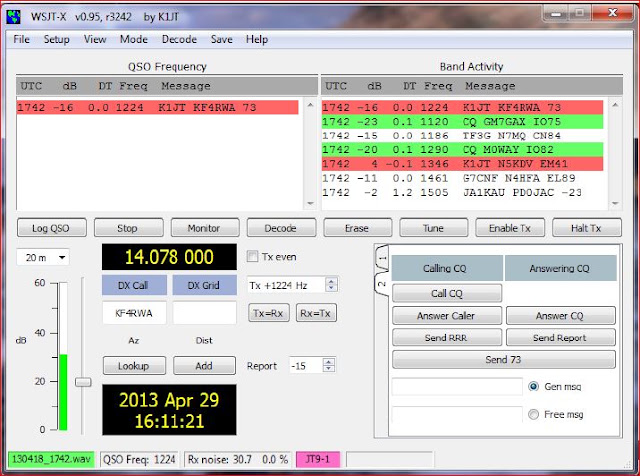The width and height of the screenshot is (640, 476).
Task: Click the Report field showing -15
Action: click(x=306, y=366)
